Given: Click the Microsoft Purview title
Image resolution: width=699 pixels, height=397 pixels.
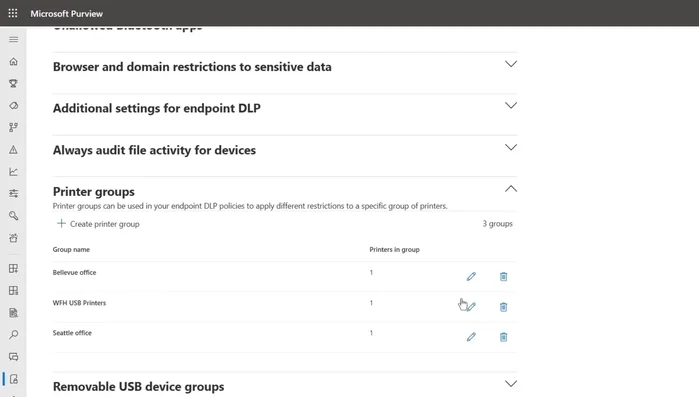Looking at the screenshot, I should click(66, 14).
